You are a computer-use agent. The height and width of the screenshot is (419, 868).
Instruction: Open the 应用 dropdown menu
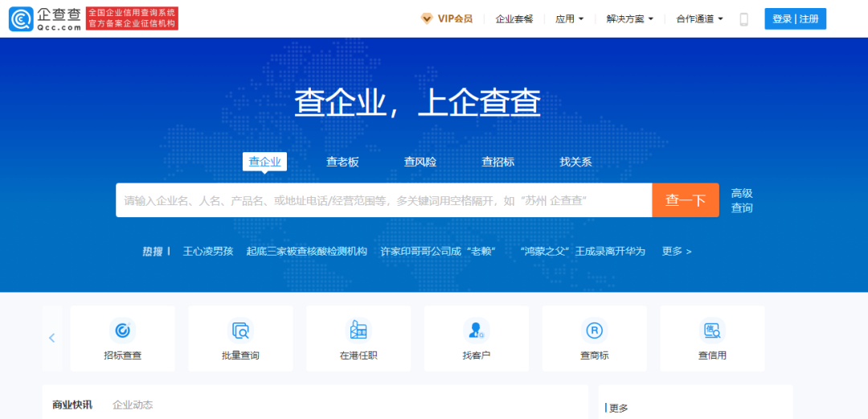pyautogui.click(x=570, y=18)
